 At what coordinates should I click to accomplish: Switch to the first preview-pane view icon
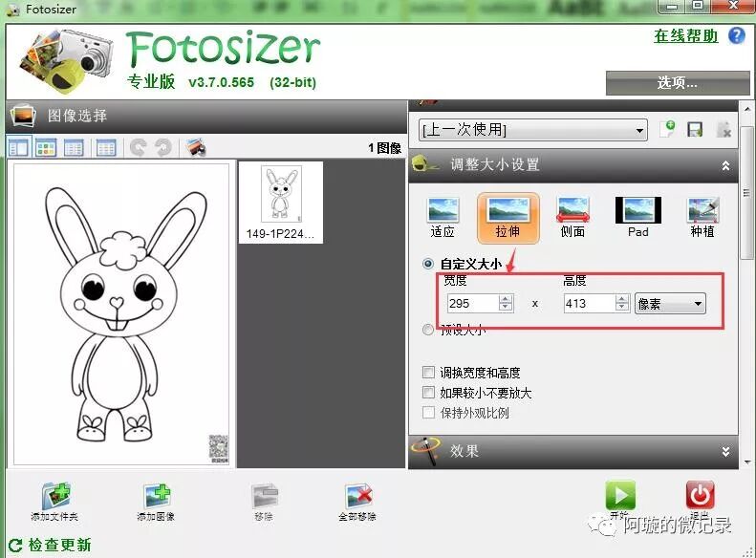pos(19,147)
